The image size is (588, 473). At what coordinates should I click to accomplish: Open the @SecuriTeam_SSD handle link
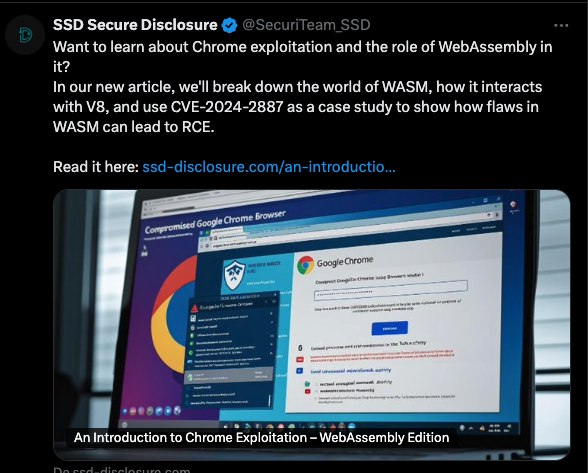click(x=306, y=25)
